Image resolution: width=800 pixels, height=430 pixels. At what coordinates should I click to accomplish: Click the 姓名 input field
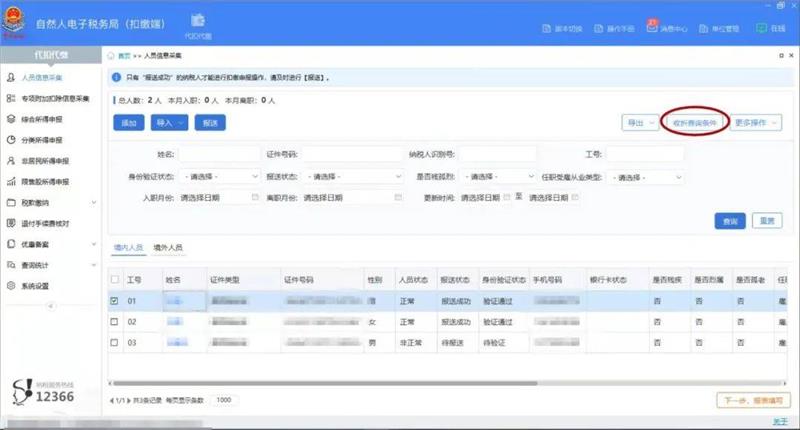point(220,155)
